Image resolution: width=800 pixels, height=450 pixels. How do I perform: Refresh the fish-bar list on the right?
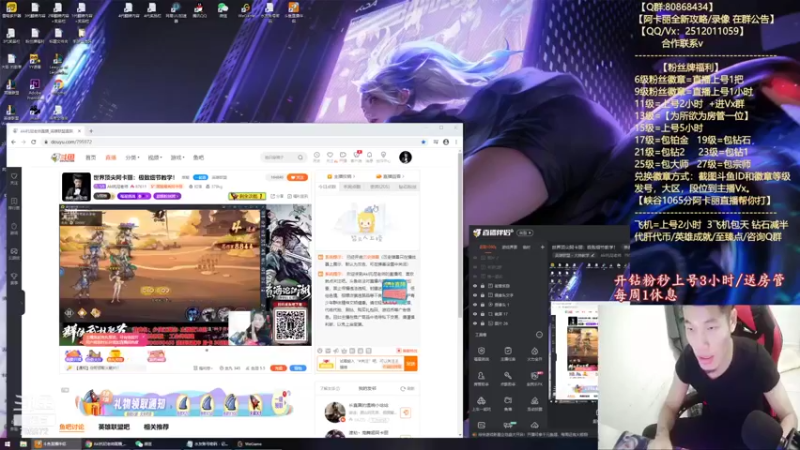[x=407, y=389]
